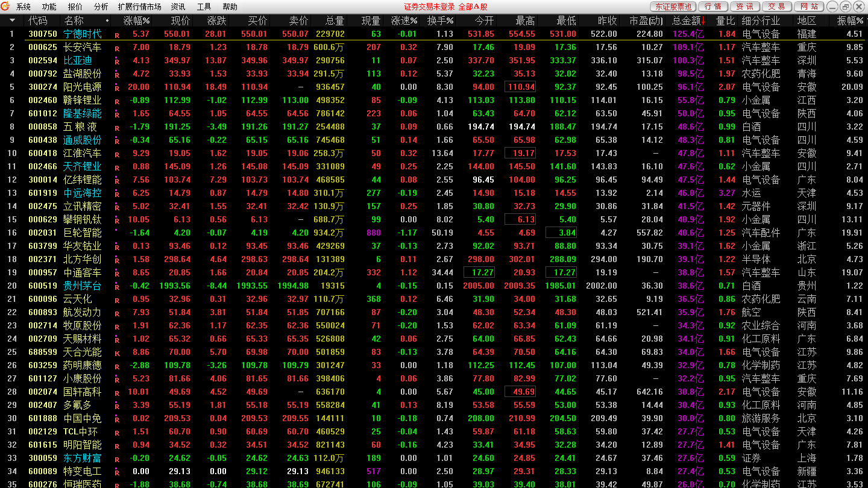Open the 资讯 menu in the menu bar
The width and height of the screenshot is (868, 488).
178,7
